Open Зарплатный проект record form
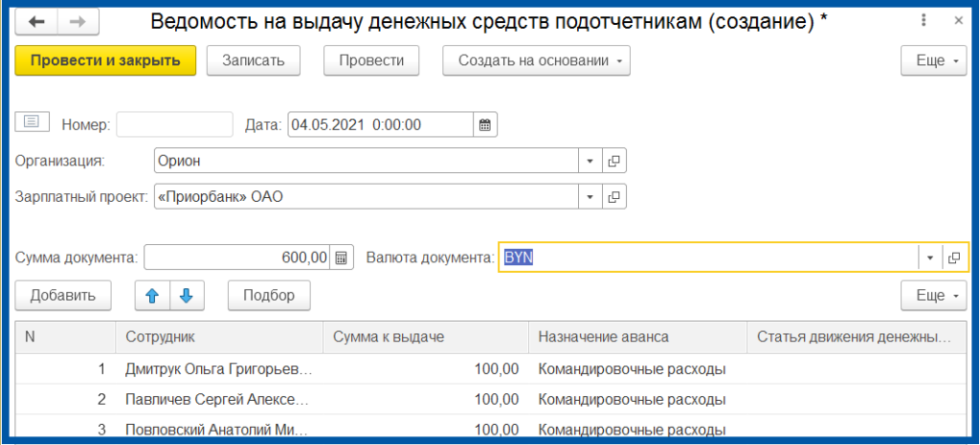The height and width of the screenshot is (445, 980). coord(614,197)
